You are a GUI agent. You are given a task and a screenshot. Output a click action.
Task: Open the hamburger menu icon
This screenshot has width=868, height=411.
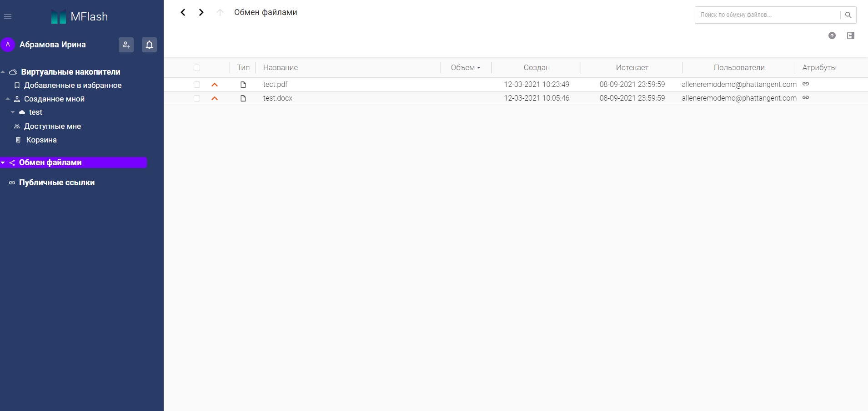coord(8,16)
